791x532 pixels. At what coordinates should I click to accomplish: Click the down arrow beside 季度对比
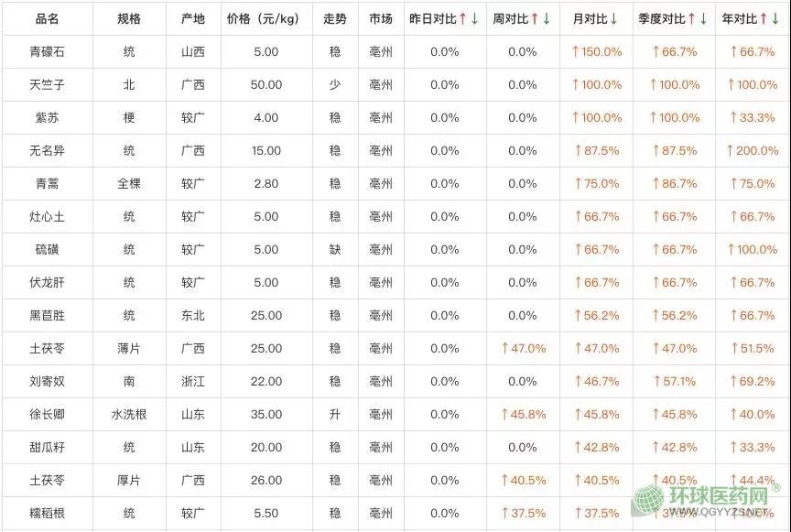[x=703, y=18]
